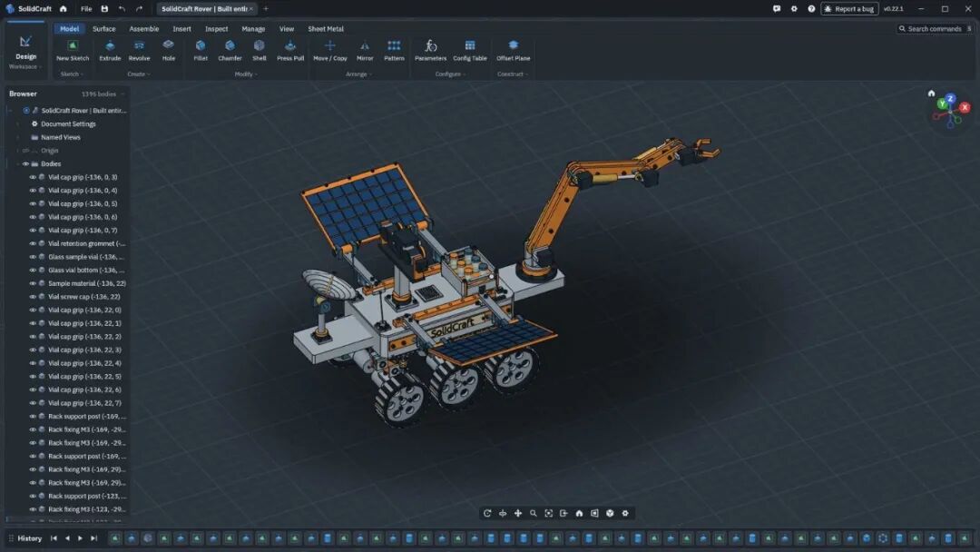Undo the last action
The width and height of the screenshot is (980, 552).
point(122,9)
